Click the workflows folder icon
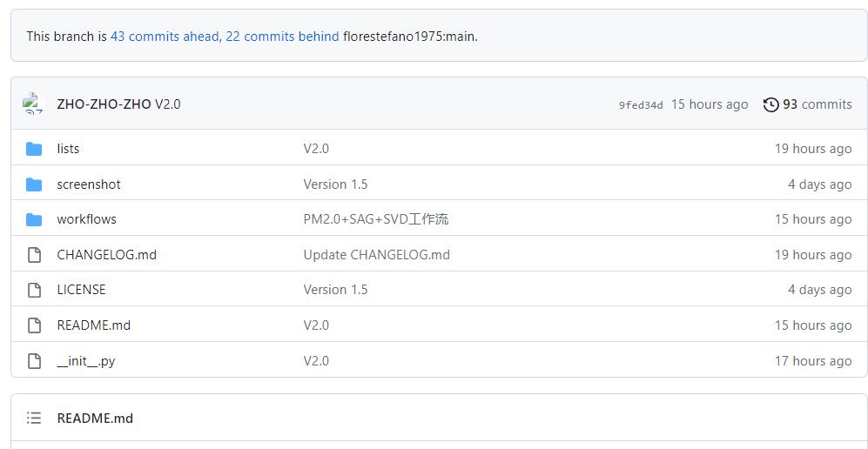Screen dimensions: 868x449 point(34,219)
